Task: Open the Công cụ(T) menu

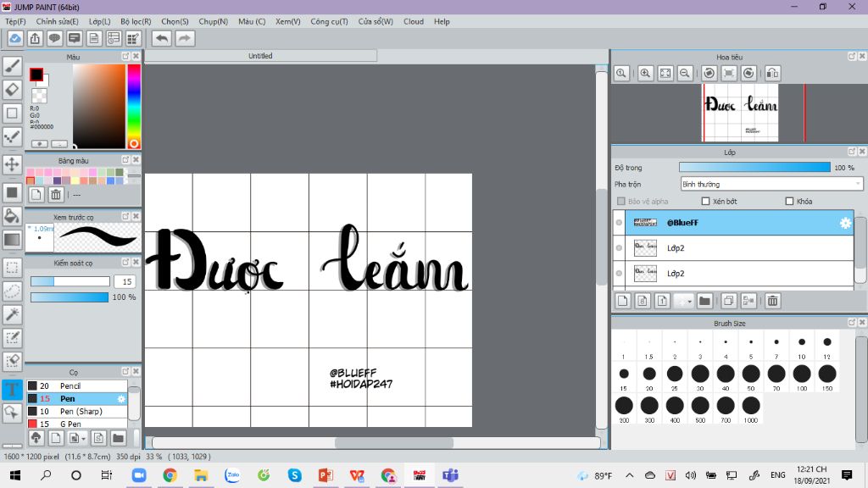Action: pos(329,21)
